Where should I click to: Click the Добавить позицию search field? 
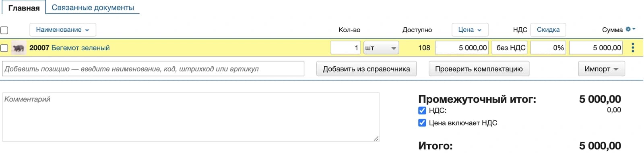(x=153, y=69)
